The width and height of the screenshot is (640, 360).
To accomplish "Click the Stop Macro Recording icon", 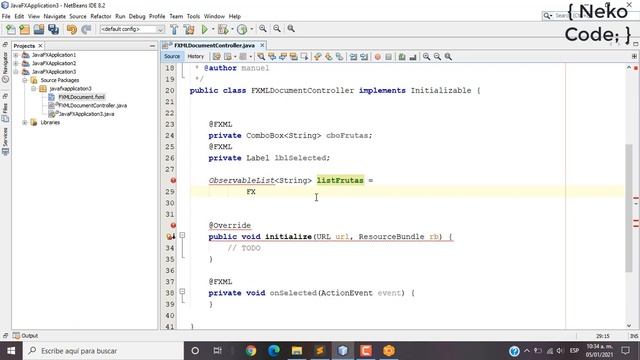I will [x=389, y=57].
